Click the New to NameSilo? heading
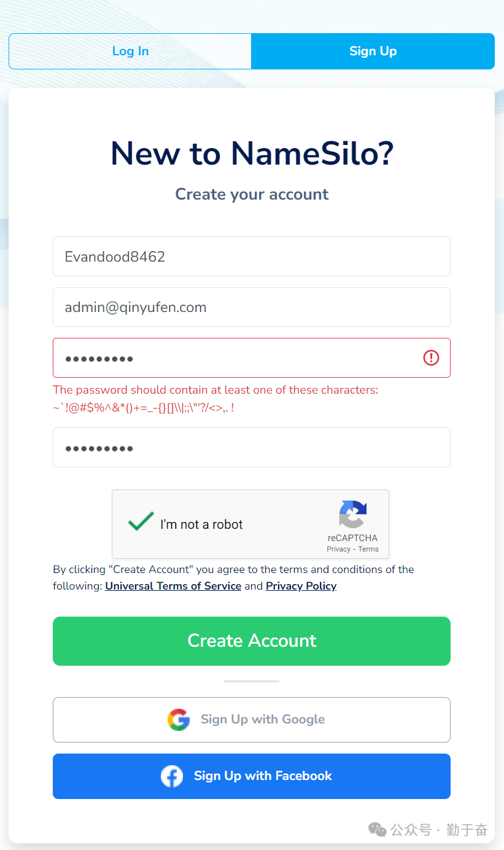 pos(252,154)
